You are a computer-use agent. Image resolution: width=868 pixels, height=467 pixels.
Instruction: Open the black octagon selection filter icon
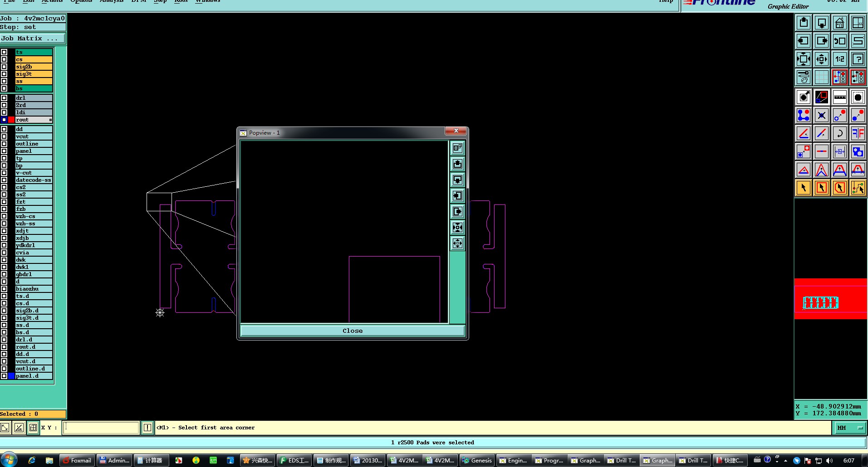coord(858,97)
